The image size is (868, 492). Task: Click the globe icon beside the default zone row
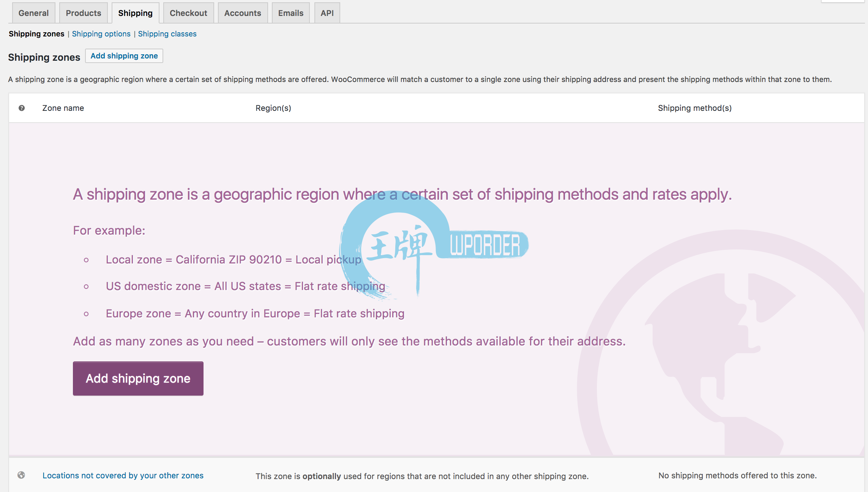tap(21, 475)
